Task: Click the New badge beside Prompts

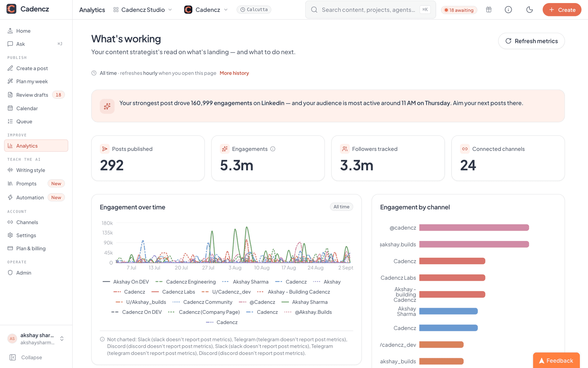Action: [56, 184]
